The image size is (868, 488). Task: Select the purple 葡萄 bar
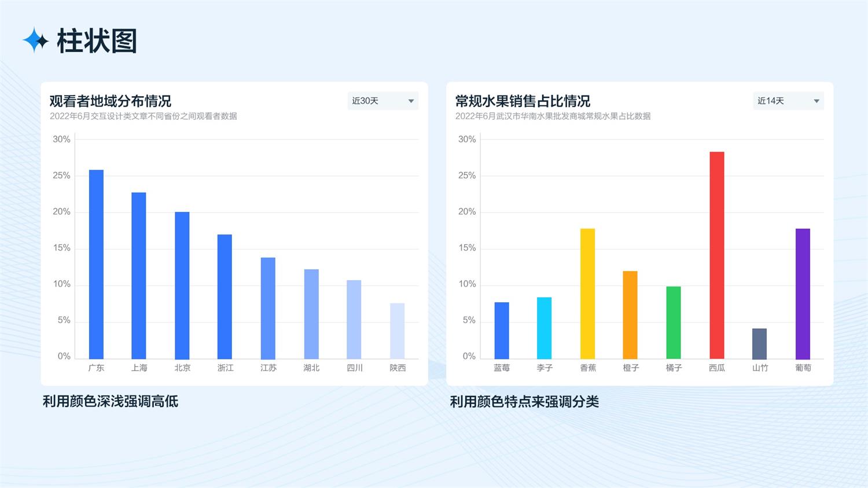[x=803, y=294]
